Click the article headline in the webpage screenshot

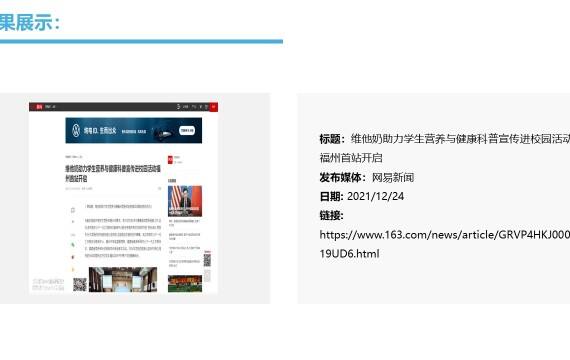[113, 173]
